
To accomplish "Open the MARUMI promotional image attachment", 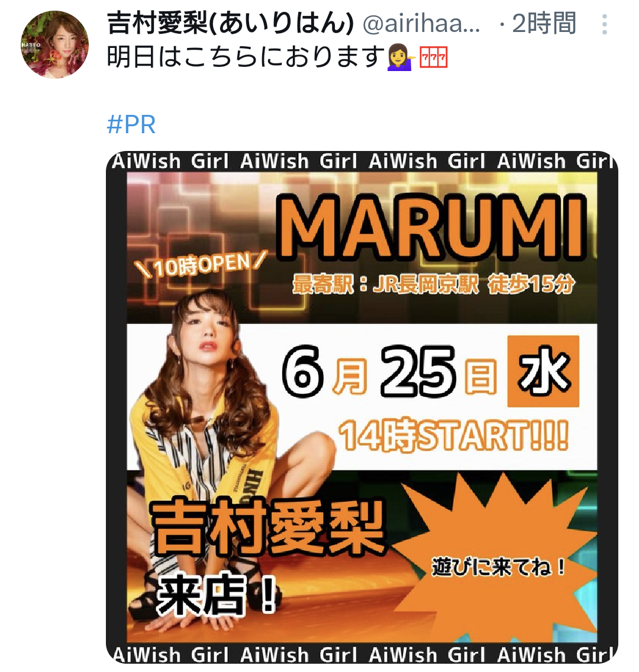I will point(362,407).
